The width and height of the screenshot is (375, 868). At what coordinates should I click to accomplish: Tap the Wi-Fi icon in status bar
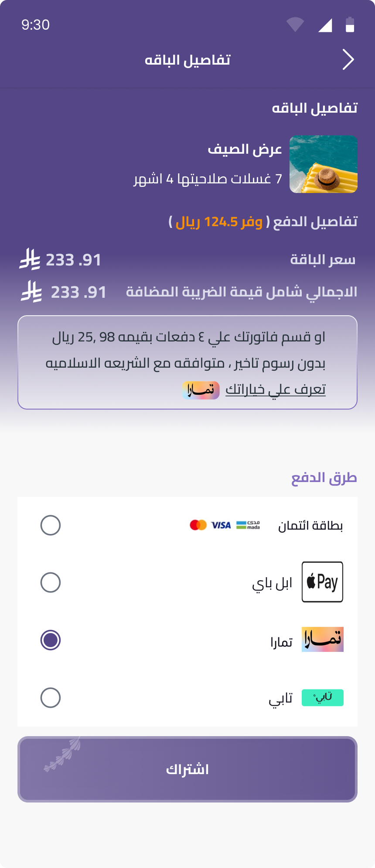pos(295,24)
